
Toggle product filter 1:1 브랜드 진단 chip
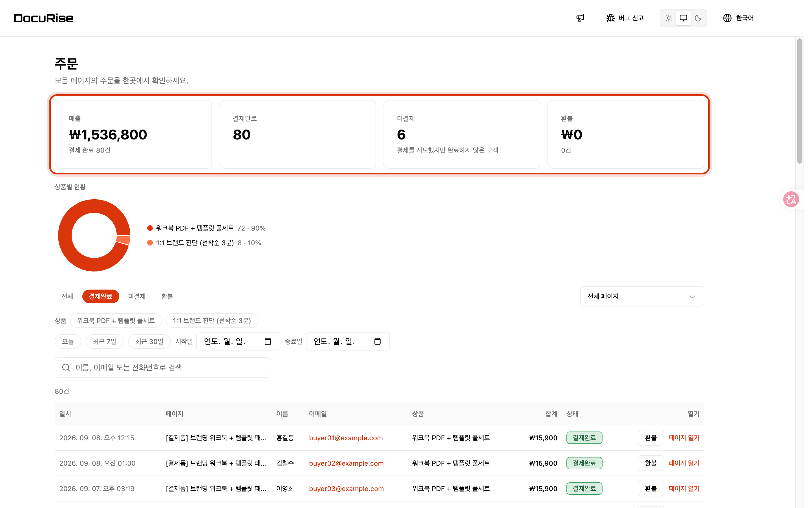tap(212, 321)
